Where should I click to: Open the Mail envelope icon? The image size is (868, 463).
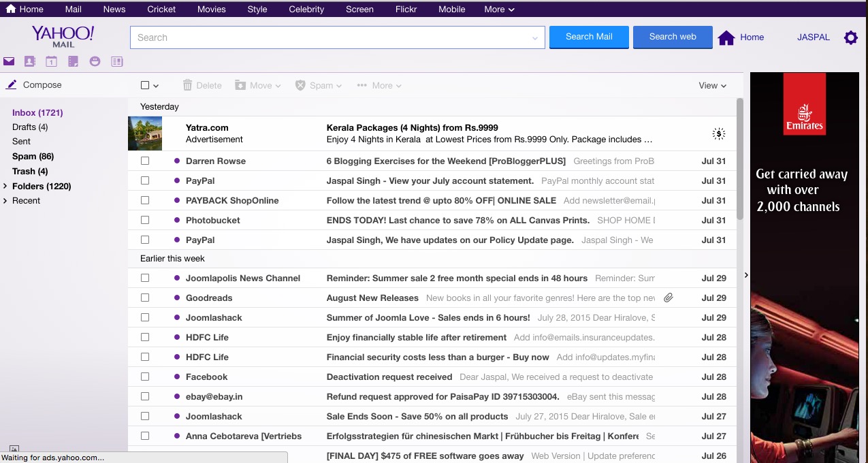click(x=9, y=61)
